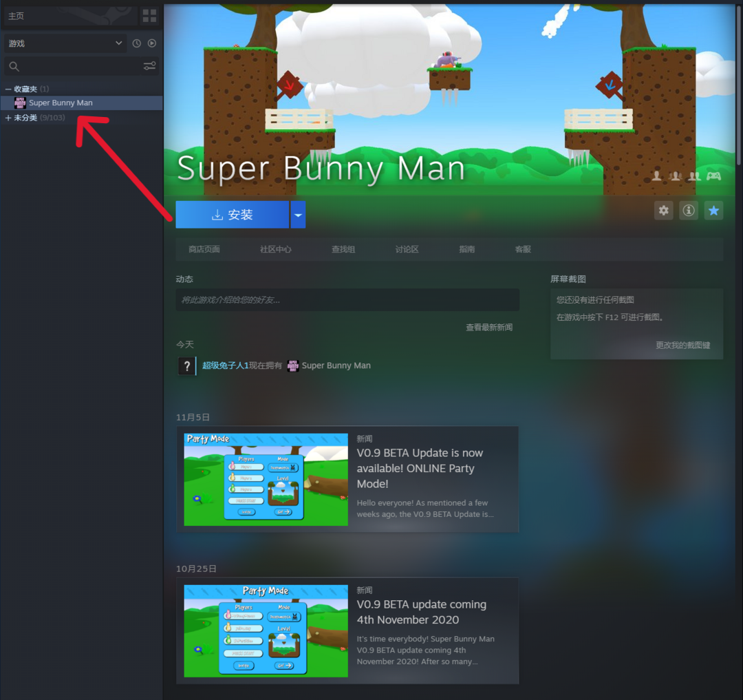Click the activity share text field
Screen dimensions: 743x700
(347, 300)
